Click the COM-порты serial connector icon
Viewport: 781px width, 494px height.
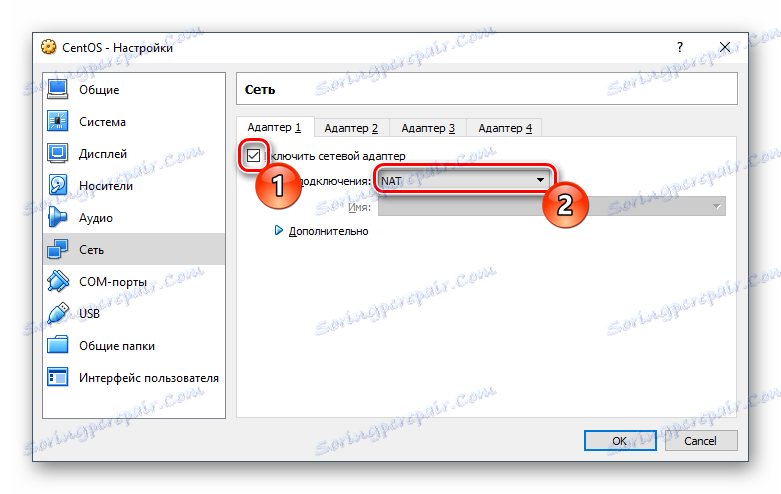[x=58, y=281]
